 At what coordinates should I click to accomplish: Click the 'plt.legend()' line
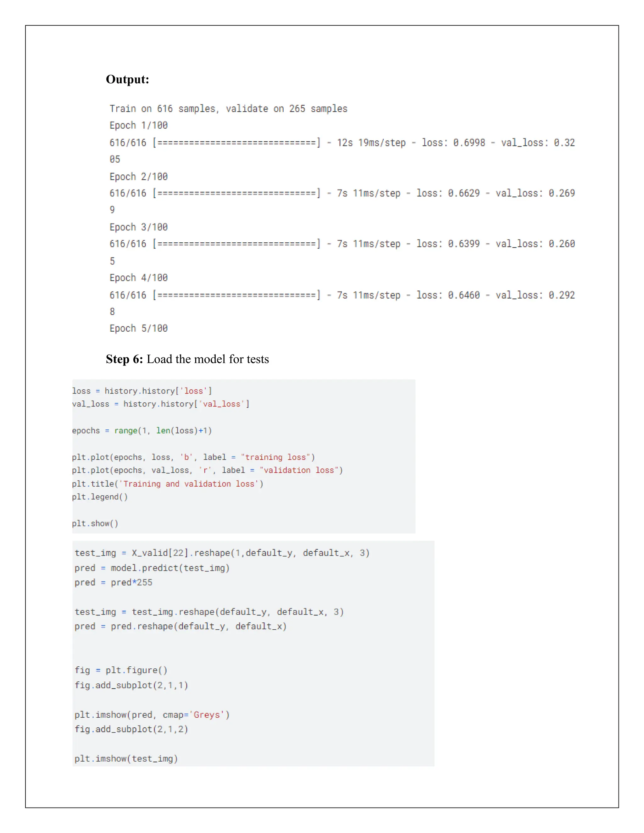(x=100, y=497)
